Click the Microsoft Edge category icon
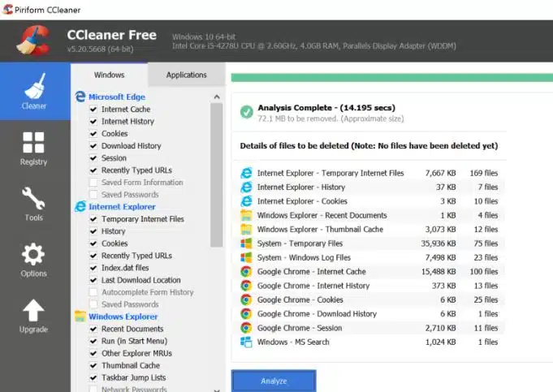Viewport: 553px width, 392px height. tap(80, 97)
